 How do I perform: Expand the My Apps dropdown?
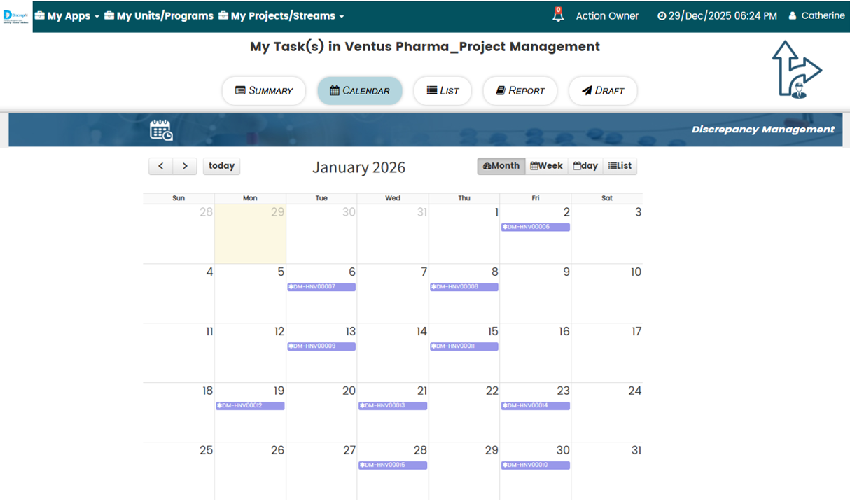[67, 15]
